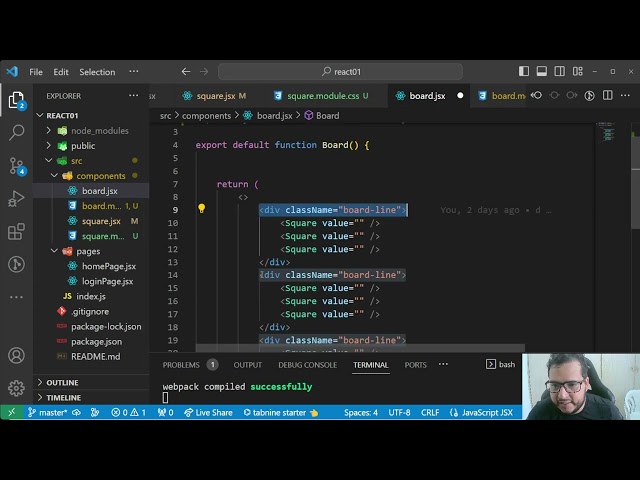640x480 pixels.
Task: Show more panel tabs ellipsis
Action: (x=443, y=364)
